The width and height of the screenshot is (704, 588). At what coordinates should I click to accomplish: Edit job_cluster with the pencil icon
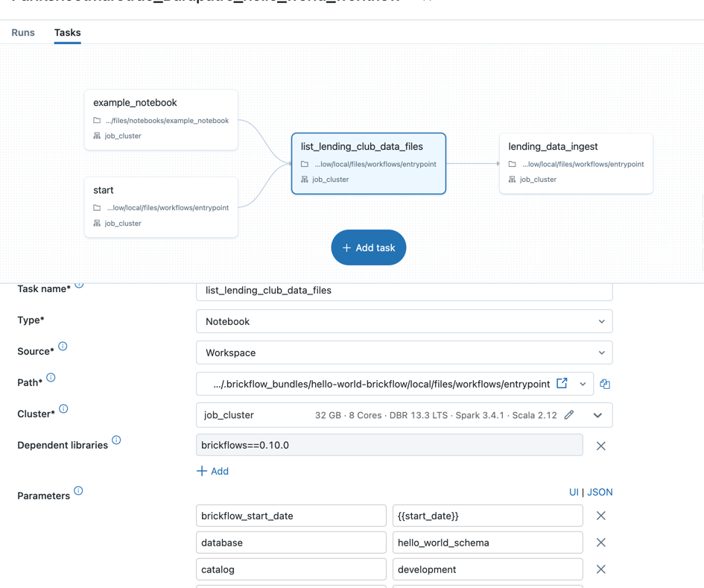click(569, 415)
